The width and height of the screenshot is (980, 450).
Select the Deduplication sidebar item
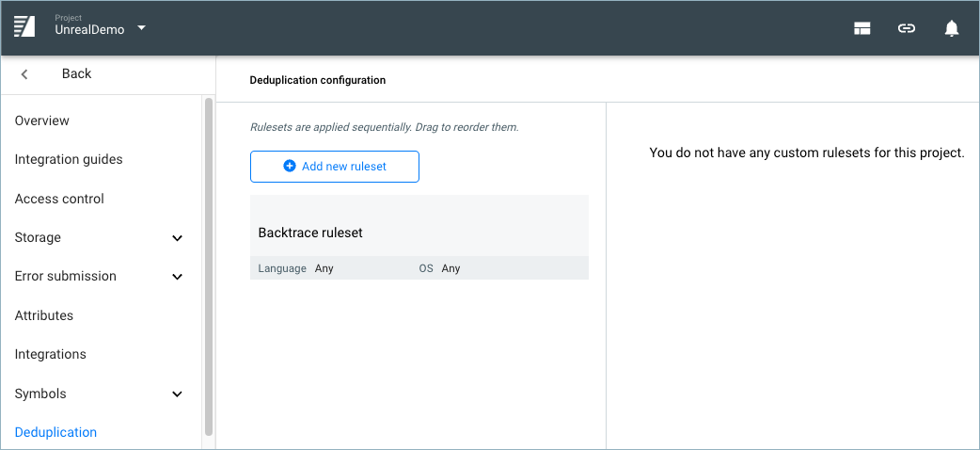(x=55, y=432)
